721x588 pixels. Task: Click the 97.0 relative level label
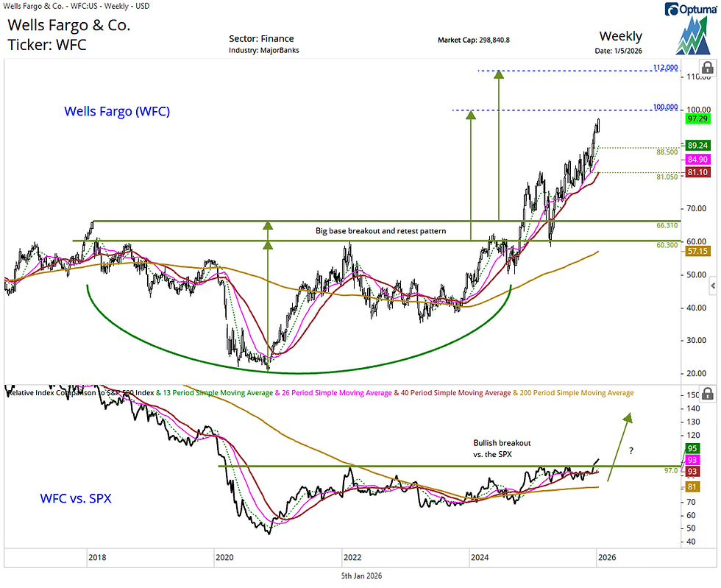[671, 471]
